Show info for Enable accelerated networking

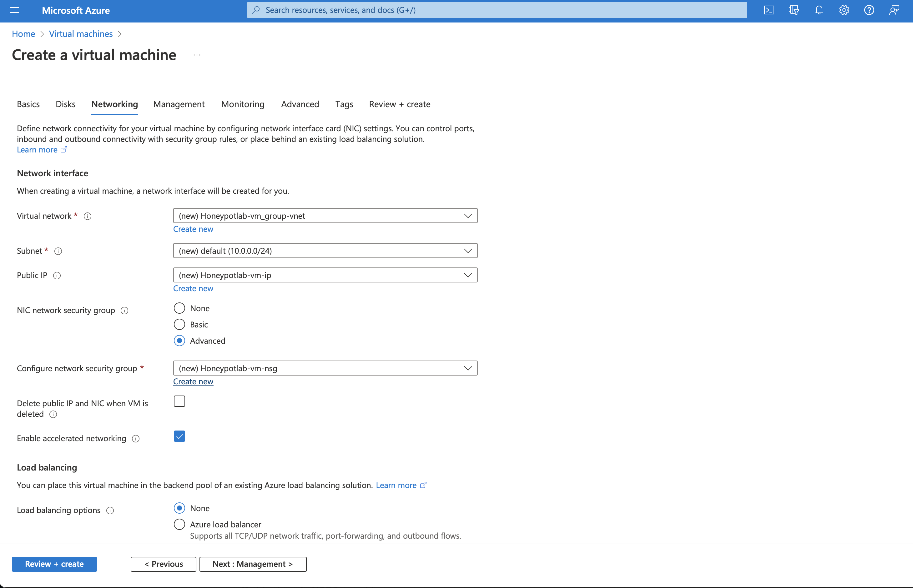coord(136,439)
